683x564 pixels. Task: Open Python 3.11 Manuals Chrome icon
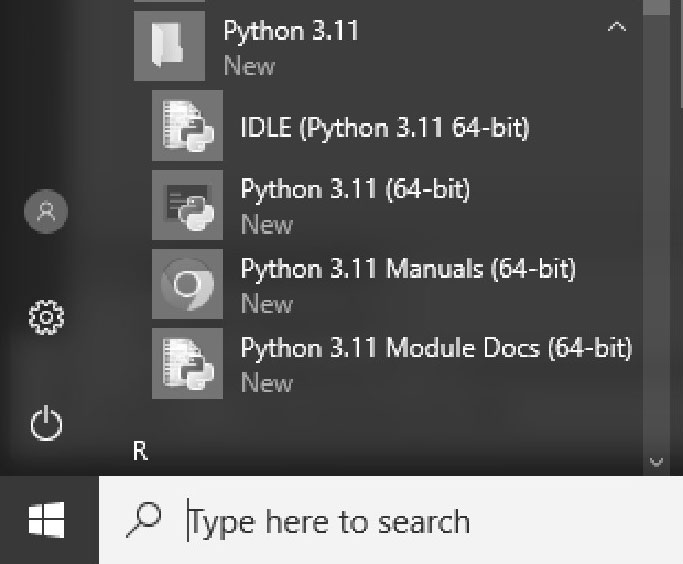tap(187, 284)
